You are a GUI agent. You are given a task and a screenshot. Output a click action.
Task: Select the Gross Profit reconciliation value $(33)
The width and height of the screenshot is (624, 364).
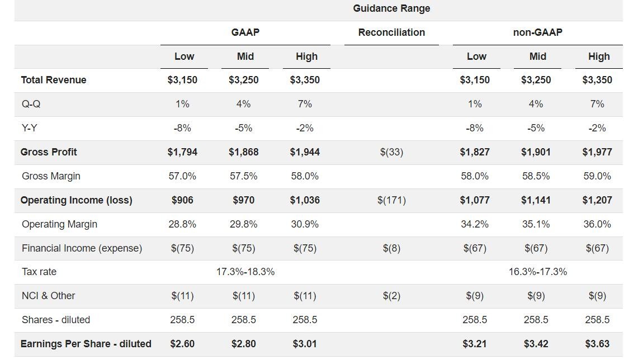click(x=391, y=152)
